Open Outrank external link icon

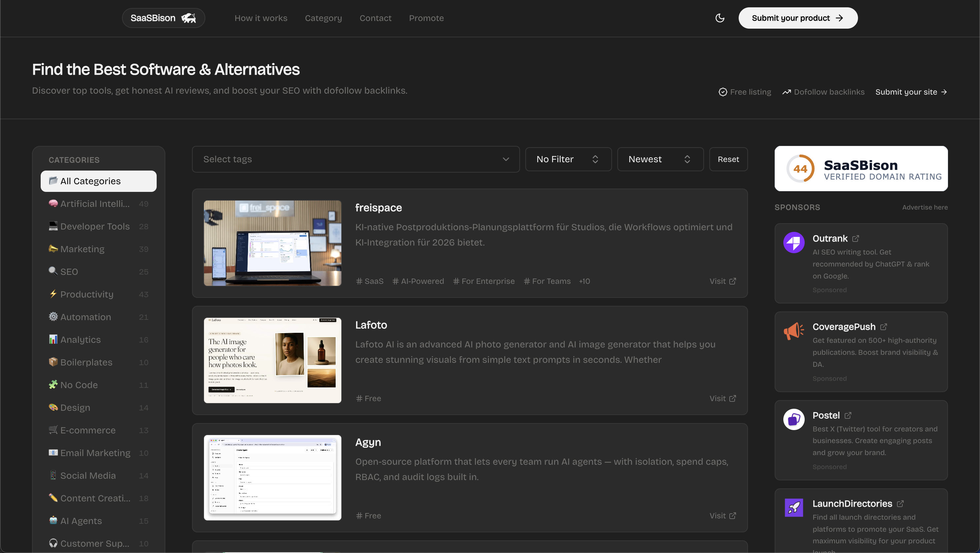tap(856, 239)
